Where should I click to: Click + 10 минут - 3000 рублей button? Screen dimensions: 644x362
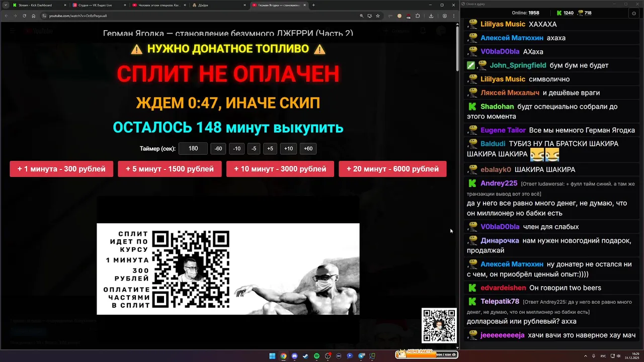pos(279,169)
